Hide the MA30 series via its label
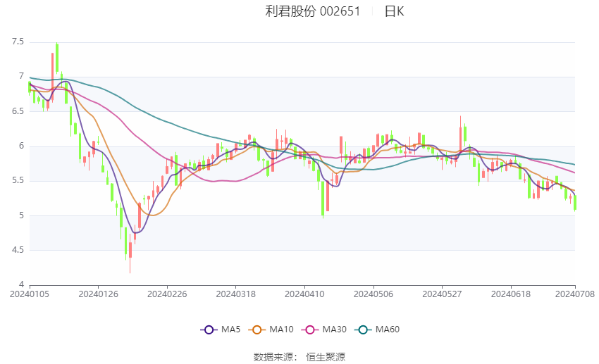 pos(334,330)
